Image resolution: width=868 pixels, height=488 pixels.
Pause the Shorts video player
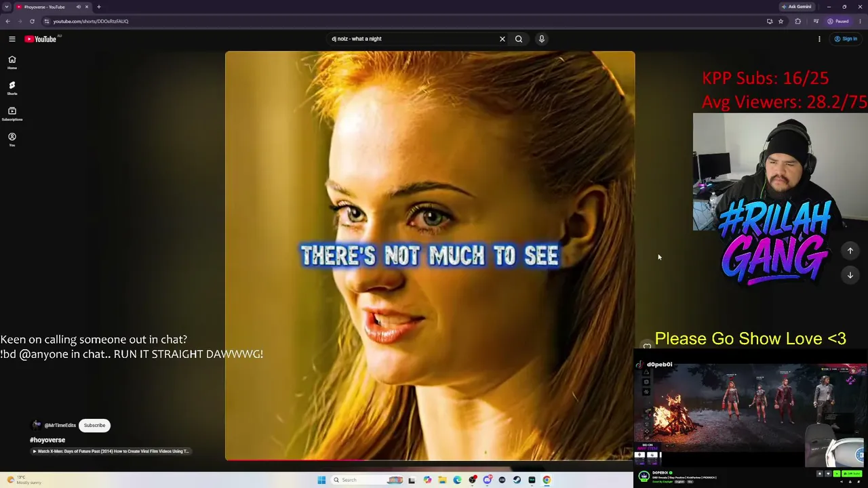point(430,256)
